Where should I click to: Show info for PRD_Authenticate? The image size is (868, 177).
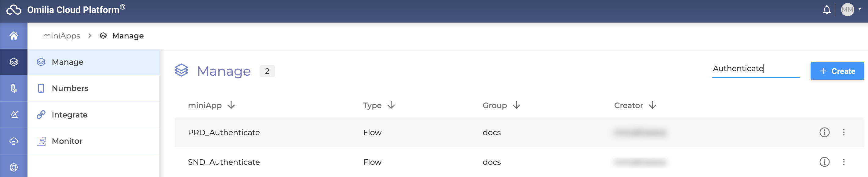[824, 132]
